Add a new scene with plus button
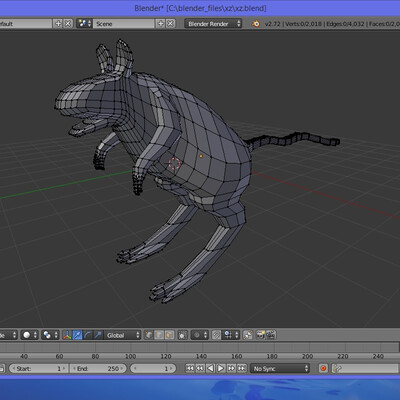 coord(160,24)
